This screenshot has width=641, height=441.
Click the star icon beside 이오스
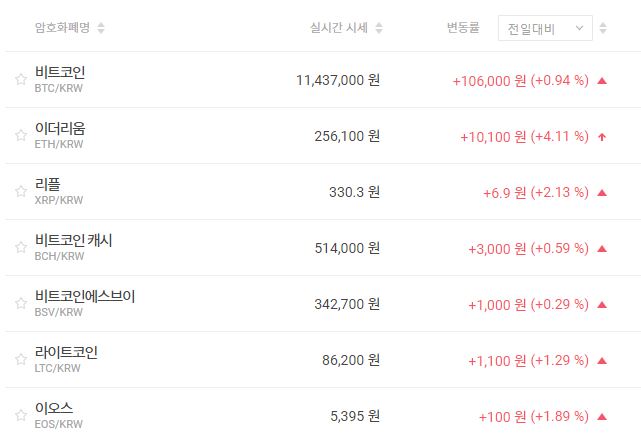20,416
